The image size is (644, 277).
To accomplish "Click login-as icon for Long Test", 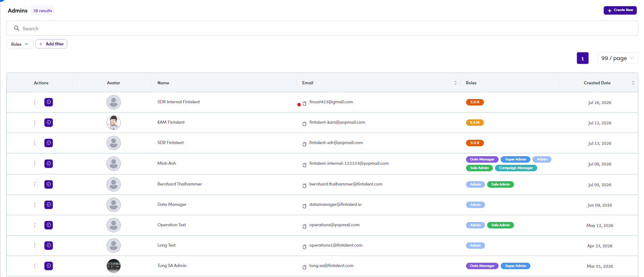I will (49, 246).
